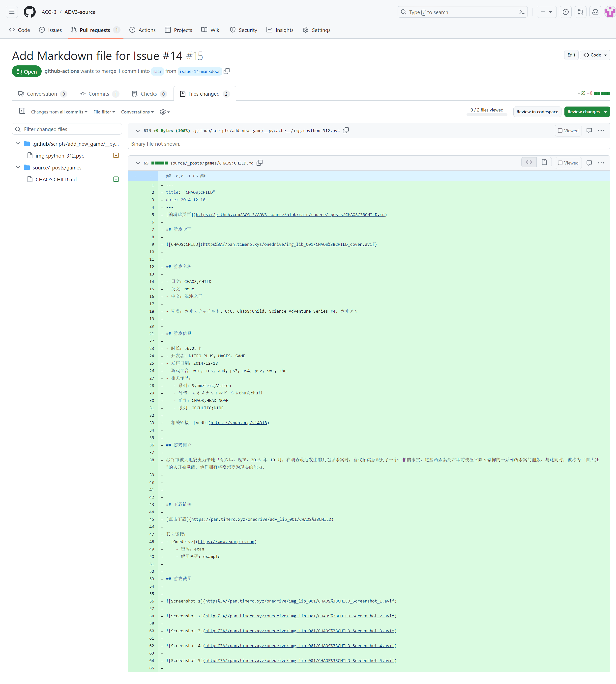616x684 pixels.
Task: Open the Actions repository tab
Action: click(x=143, y=30)
